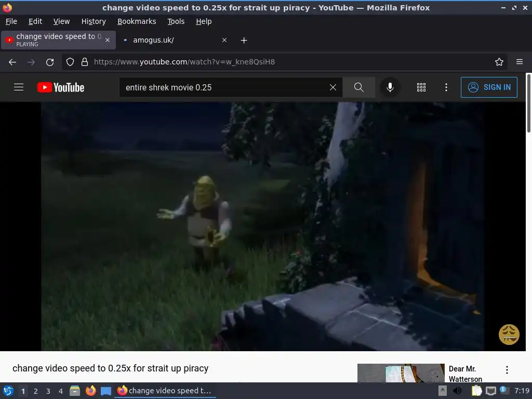Screen dimensions: 532x399
Task: Open the clipboard manager tray icon
Action: tap(477, 391)
